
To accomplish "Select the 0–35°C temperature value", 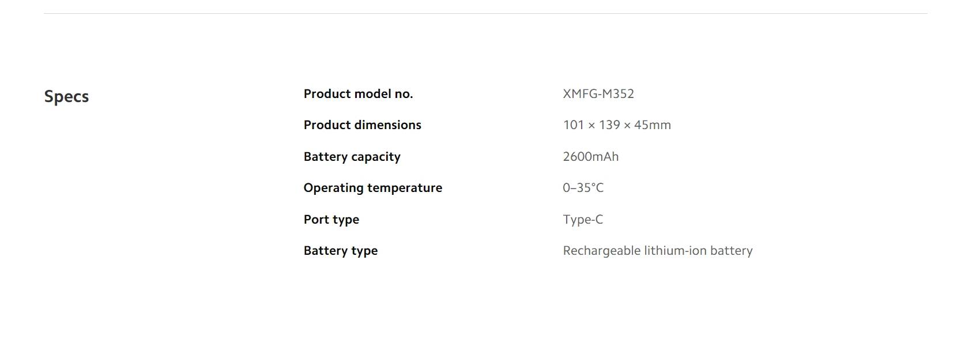I will click(583, 188).
